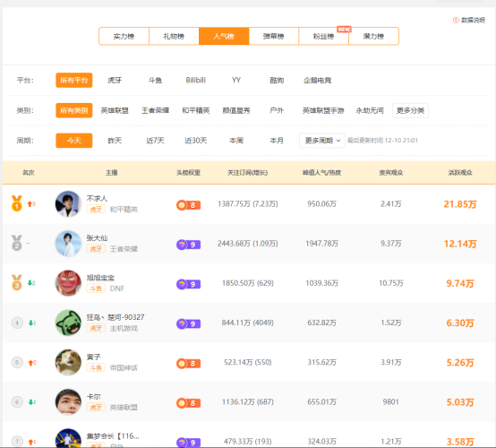The height and width of the screenshot is (448, 496).
Task: Select the 英雄联盟 category filter
Action: 115,110
